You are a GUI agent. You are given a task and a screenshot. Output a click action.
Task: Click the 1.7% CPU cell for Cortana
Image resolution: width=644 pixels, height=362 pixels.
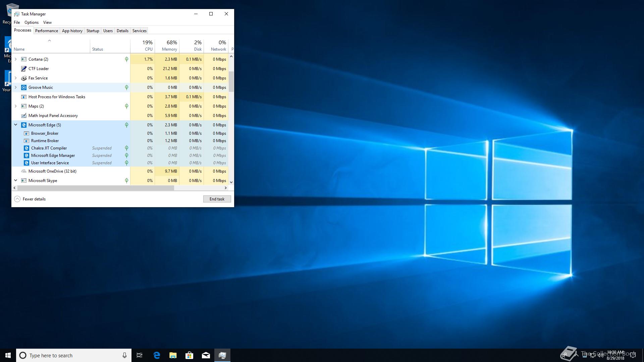point(143,59)
